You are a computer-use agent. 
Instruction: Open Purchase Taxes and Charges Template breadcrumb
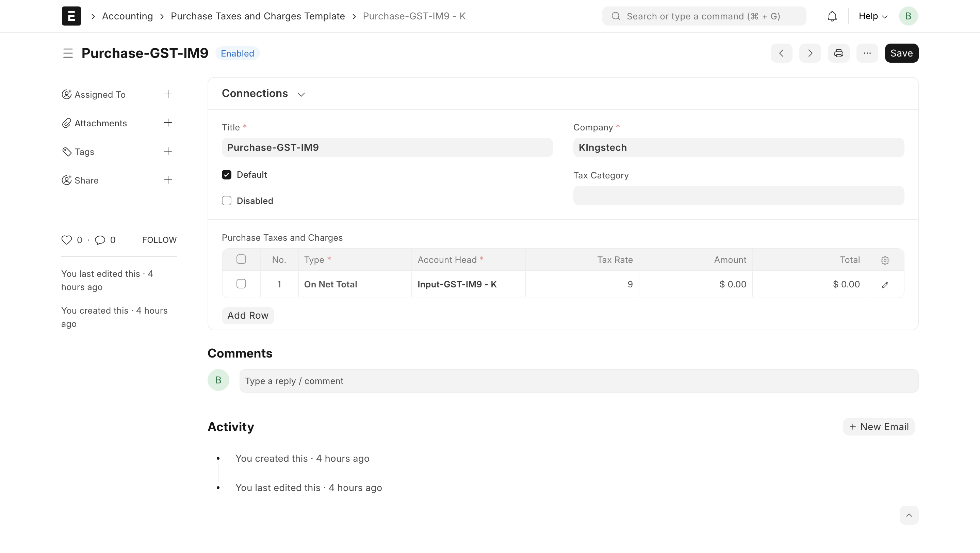pos(258,16)
